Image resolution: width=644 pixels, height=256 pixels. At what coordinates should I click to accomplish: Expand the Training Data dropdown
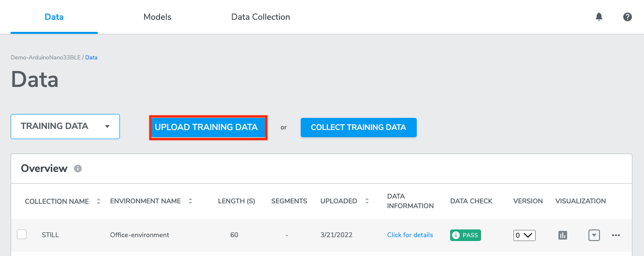65,127
